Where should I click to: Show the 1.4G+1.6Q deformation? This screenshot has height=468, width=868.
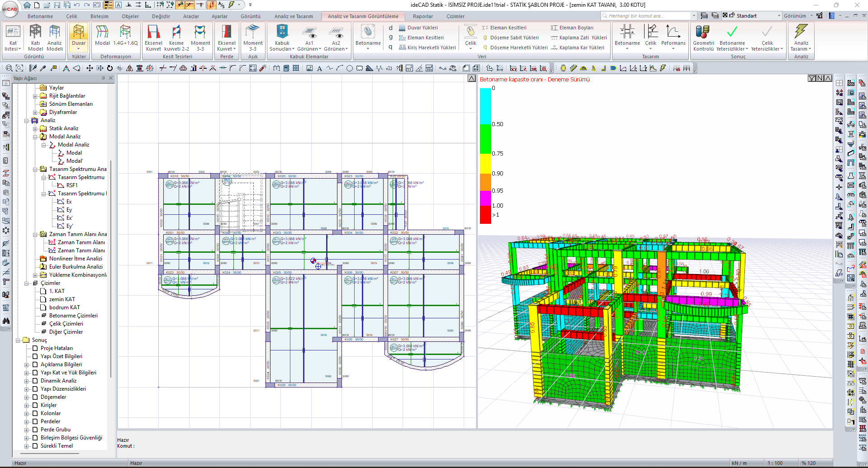pos(125,35)
